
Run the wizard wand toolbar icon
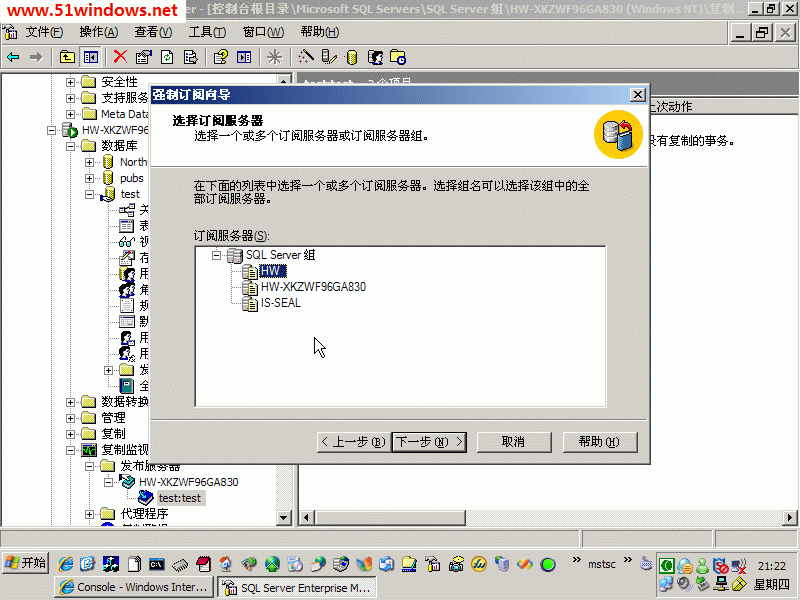coord(306,57)
